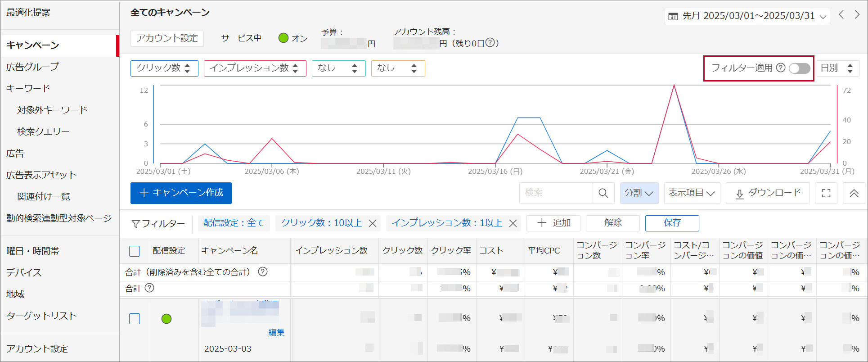Screen dimensions: 868x362
Task: Click the 配信設定：全て filter chip
Action: 234,223
